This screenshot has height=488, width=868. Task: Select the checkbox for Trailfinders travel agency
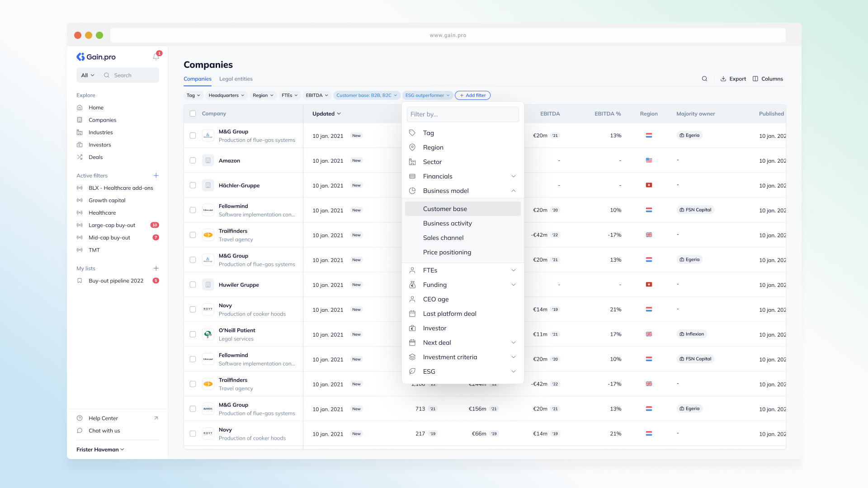click(193, 235)
